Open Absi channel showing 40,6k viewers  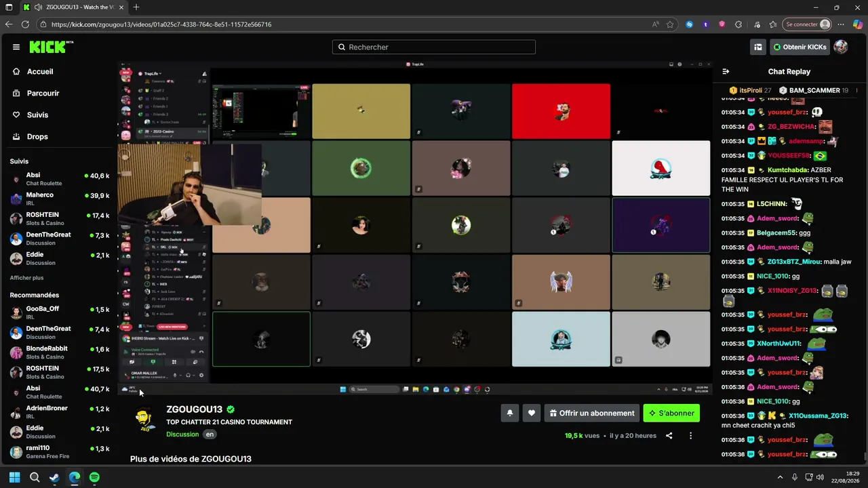[58, 179]
